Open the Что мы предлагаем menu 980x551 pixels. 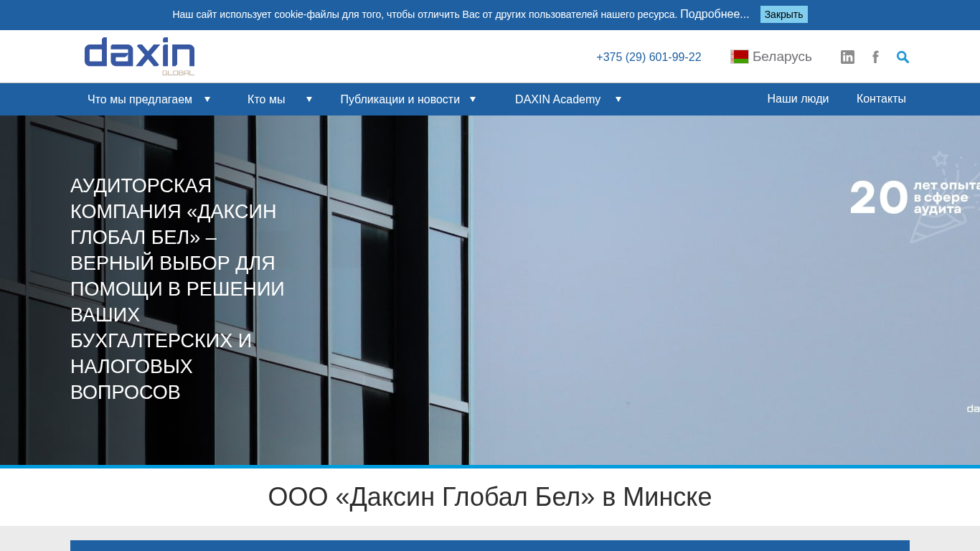[x=140, y=99]
